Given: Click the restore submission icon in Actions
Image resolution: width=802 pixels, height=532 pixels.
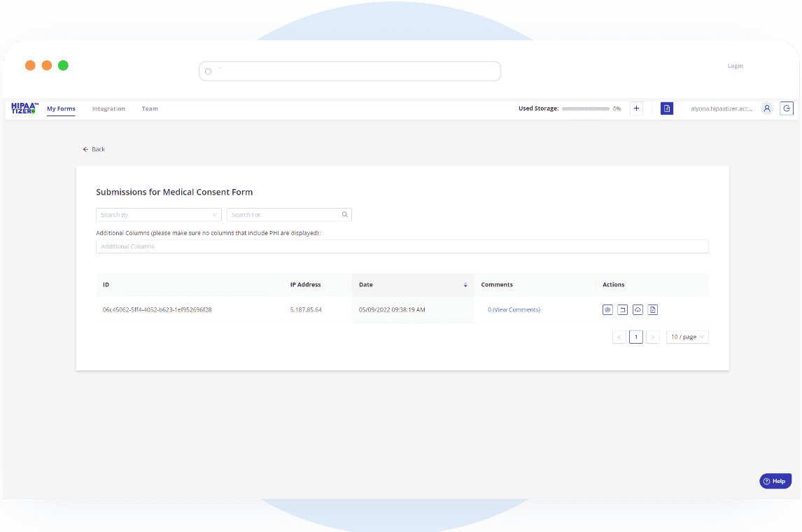Looking at the screenshot, I should (623, 309).
